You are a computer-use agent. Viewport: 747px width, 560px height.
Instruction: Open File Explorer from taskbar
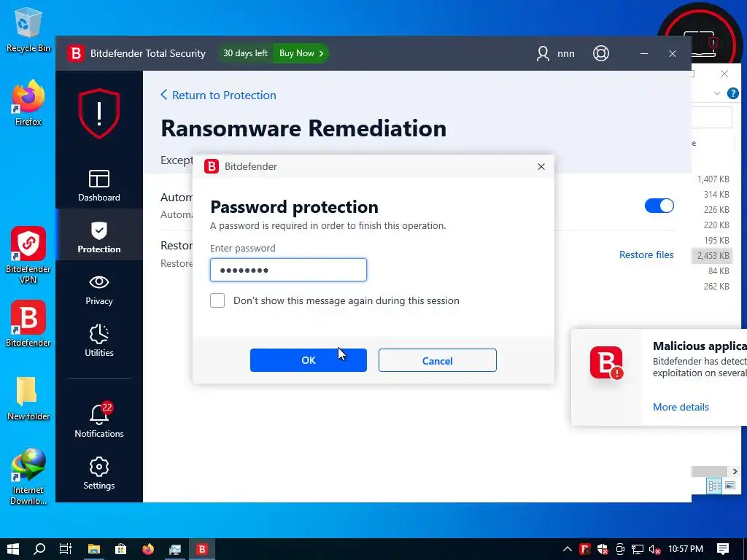(94, 549)
